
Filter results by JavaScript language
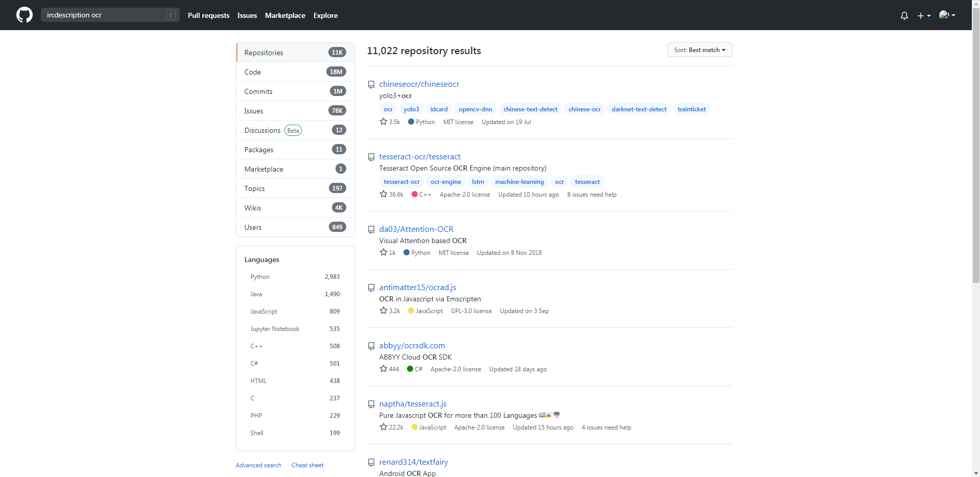coord(295,312)
